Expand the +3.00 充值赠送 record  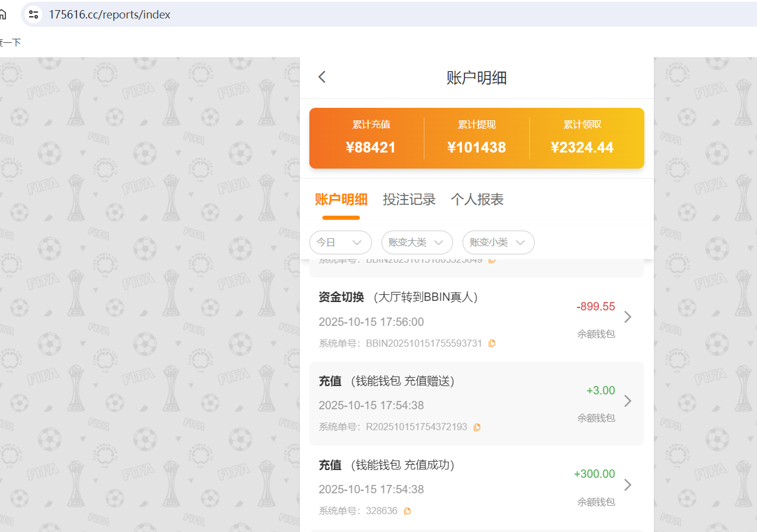tap(627, 401)
